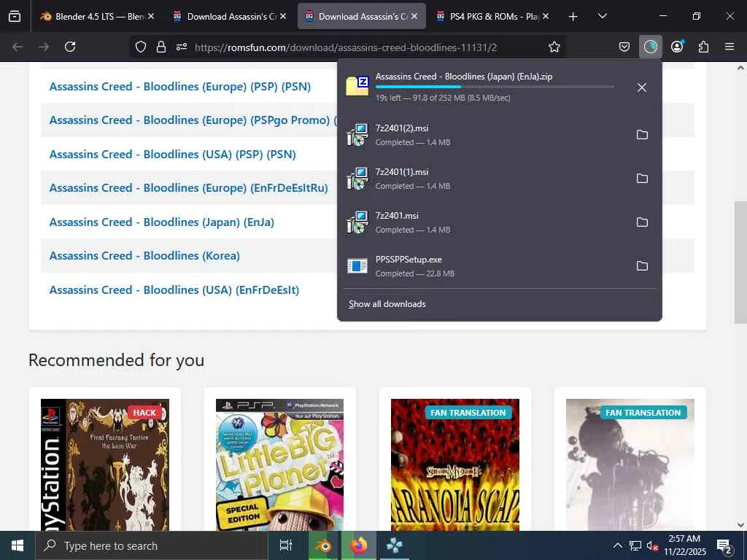This screenshot has height=560, width=747.
Task: Open Bloodlines (USA) (PSP) (PSN) link
Action: coord(172,155)
